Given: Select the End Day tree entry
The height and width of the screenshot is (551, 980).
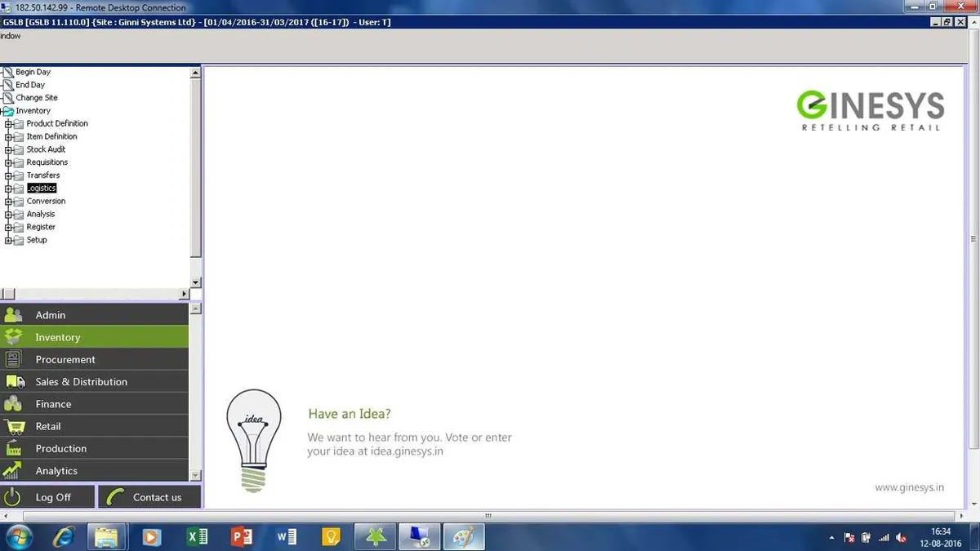Looking at the screenshot, I should click(30, 85).
